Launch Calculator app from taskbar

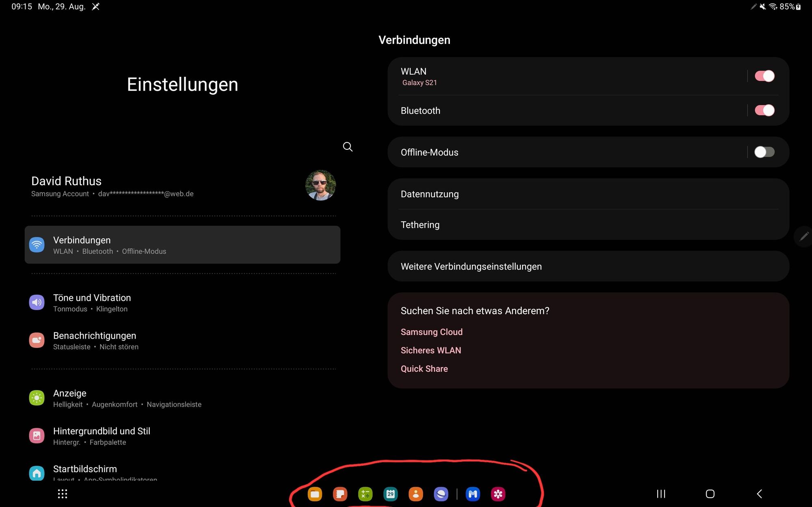365,494
